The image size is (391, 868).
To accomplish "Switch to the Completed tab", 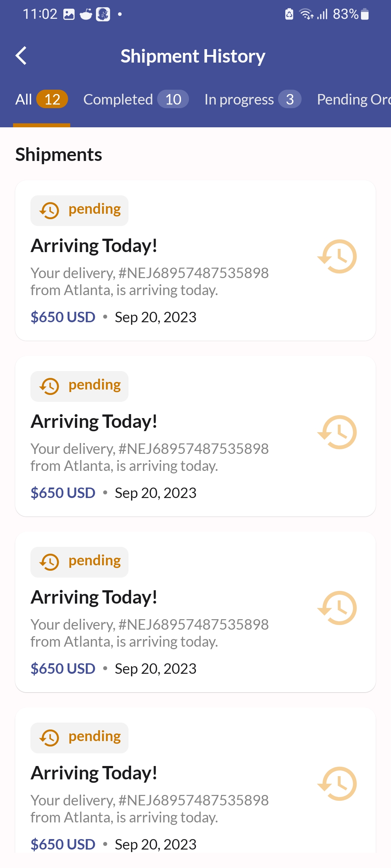I will click(136, 99).
